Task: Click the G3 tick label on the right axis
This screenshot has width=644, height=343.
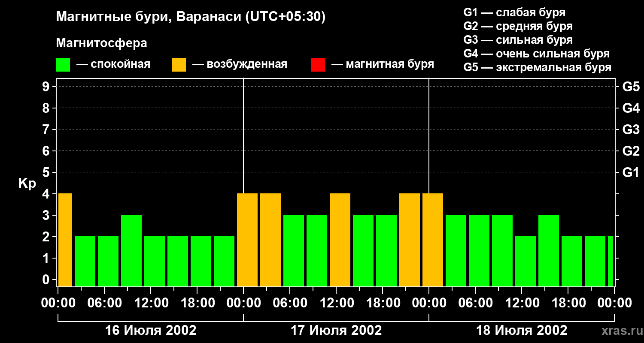Action: point(631,129)
